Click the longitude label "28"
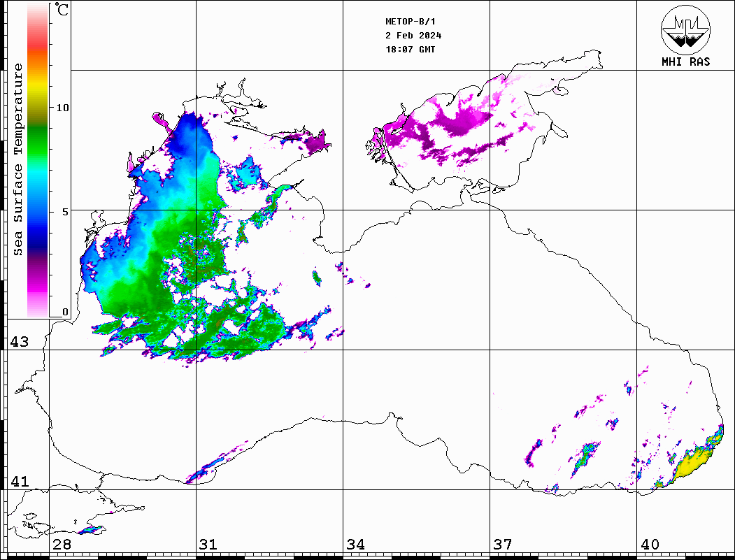Screen dimensions: 735x560 pyautogui.click(x=62, y=544)
